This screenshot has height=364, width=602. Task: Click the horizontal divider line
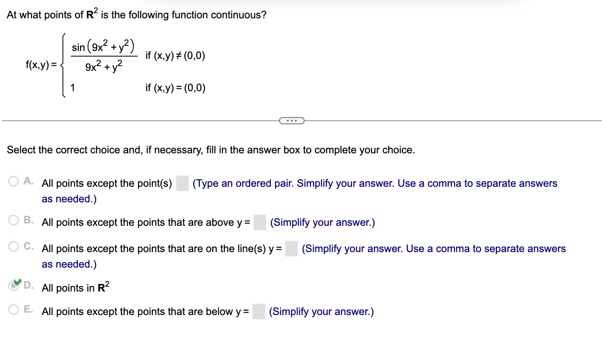[x=139, y=119]
